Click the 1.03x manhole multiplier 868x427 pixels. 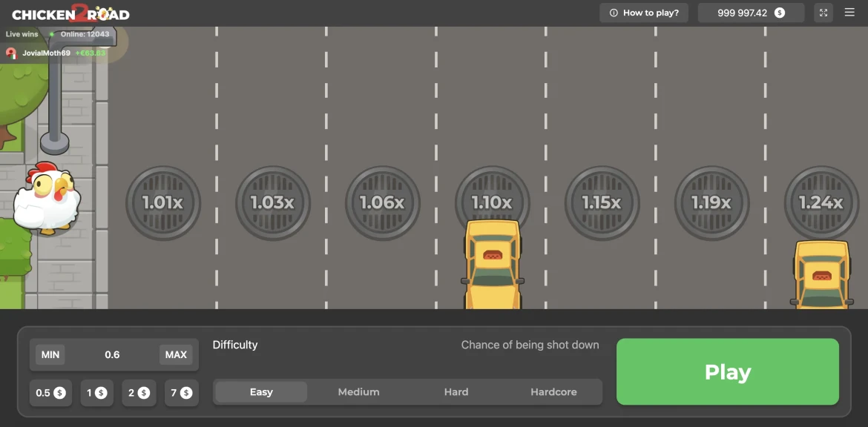click(272, 203)
